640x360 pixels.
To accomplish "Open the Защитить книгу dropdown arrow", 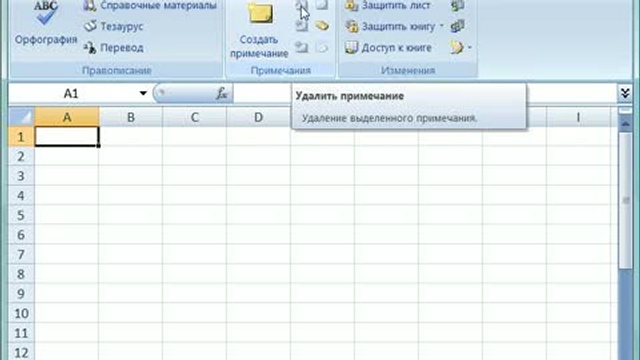I will 441,27.
